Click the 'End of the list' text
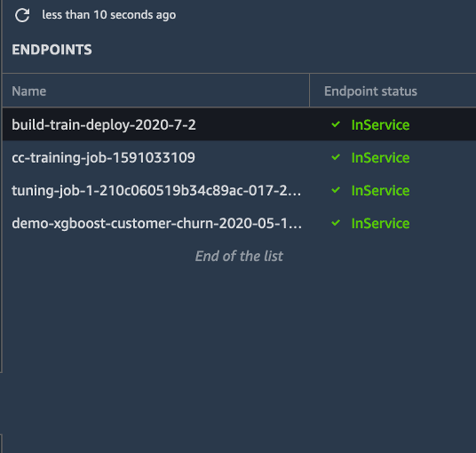This screenshot has width=476, height=453. pos(239,256)
